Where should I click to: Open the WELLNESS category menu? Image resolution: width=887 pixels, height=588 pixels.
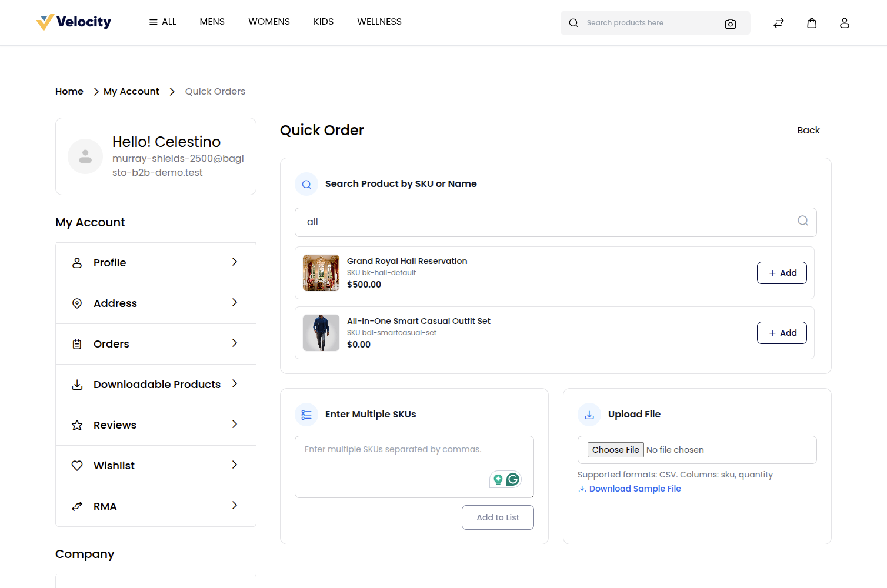[x=379, y=22]
